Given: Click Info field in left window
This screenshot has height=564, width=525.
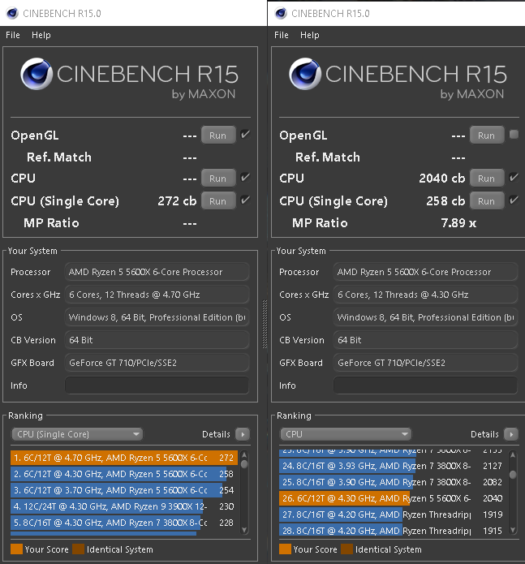Looking at the screenshot, I should point(156,385).
